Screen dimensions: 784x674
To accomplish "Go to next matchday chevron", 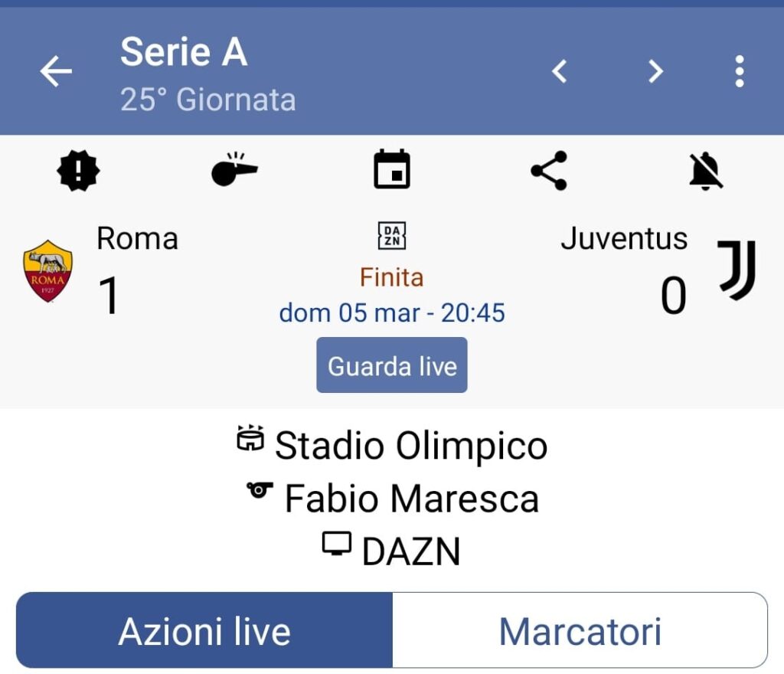I will pyautogui.click(x=655, y=72).
